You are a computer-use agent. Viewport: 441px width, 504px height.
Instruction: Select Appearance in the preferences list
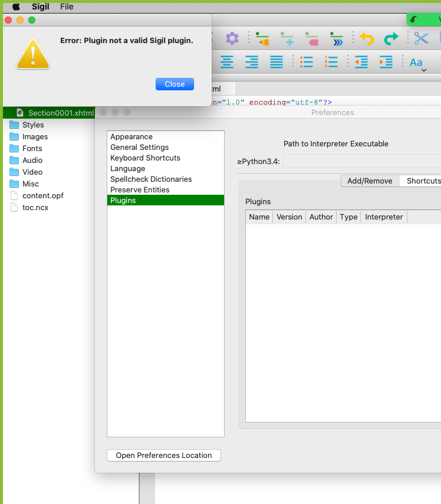click(x=166, y=136)
